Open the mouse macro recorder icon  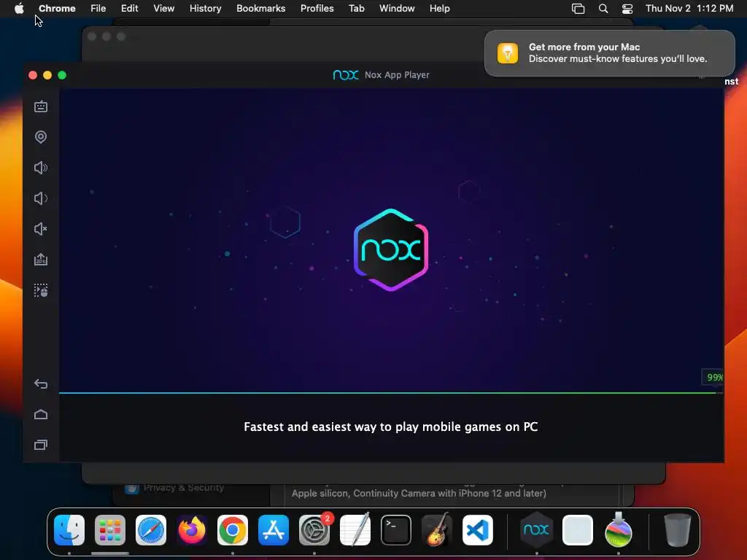pyautogui.click(x=41, y=290)
